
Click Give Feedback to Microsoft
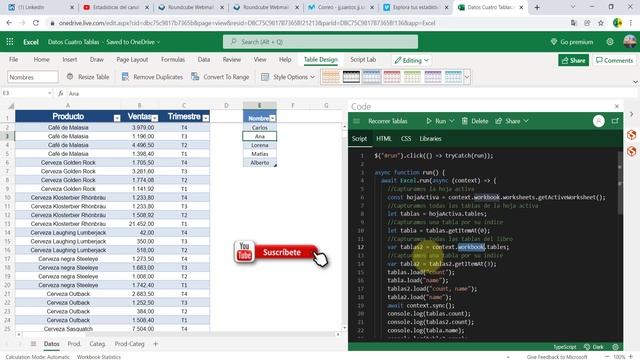557,357
